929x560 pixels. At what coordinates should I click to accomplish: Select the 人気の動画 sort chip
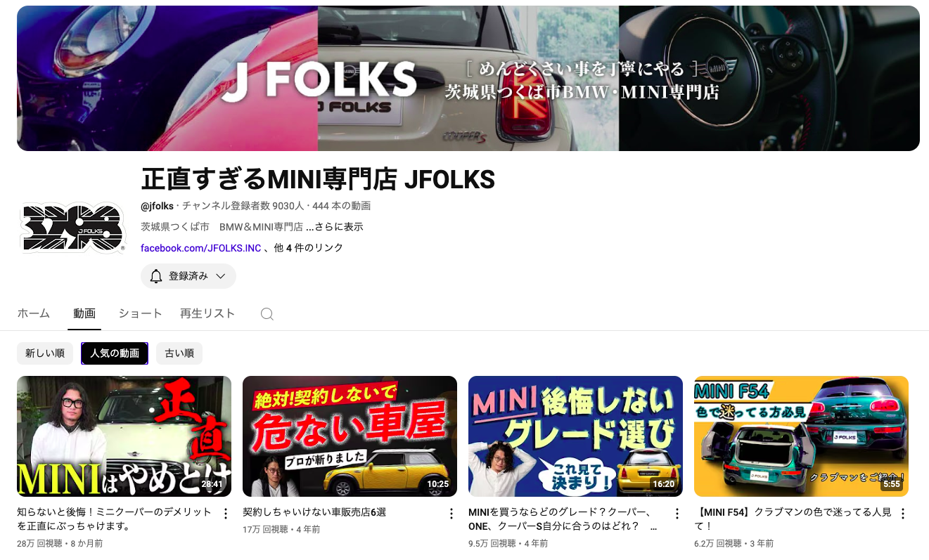(x=115, y=353)
